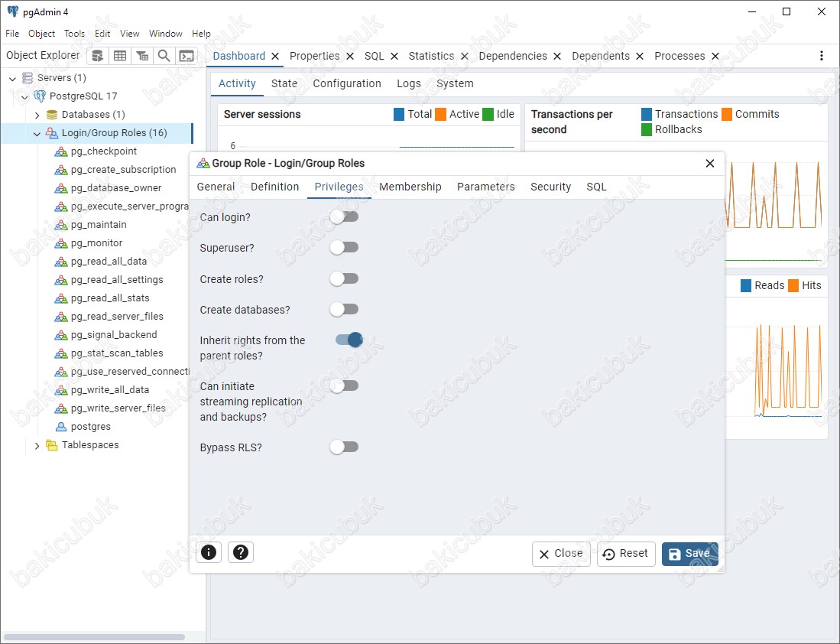Viewport: 840px width, 644px height.
Task: Close the Statistics tab
Action: [465, 57]
